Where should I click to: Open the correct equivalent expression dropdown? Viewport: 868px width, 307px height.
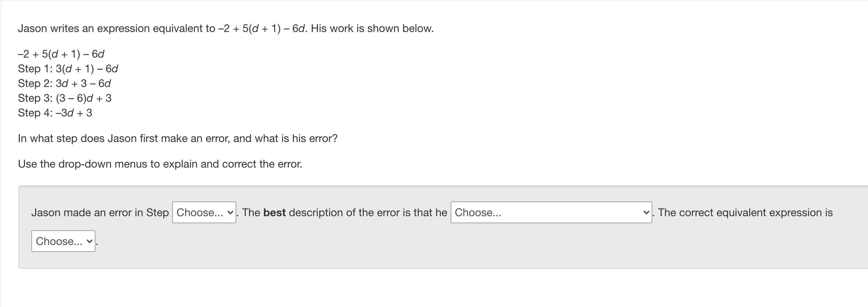click(63, 241)
